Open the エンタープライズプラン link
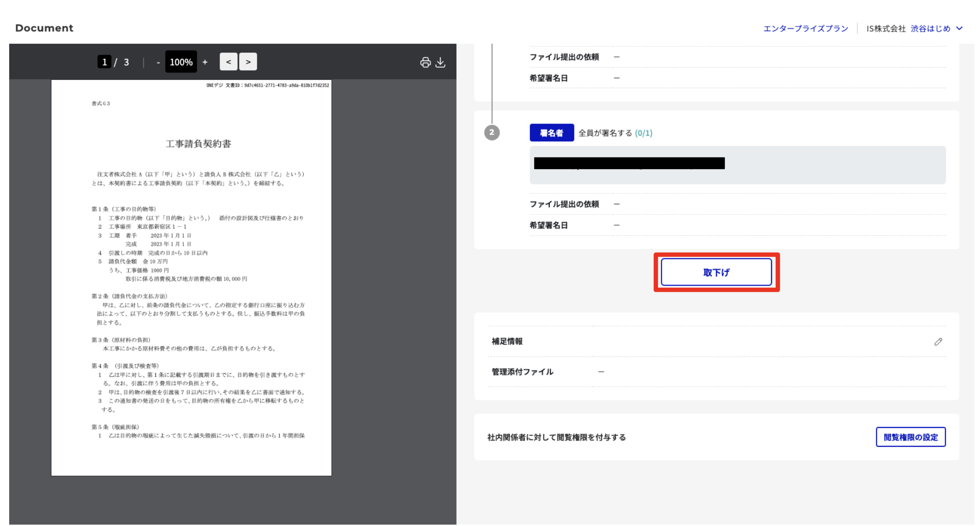The height and width of the screenshot is (526, 980). (805, 28)
